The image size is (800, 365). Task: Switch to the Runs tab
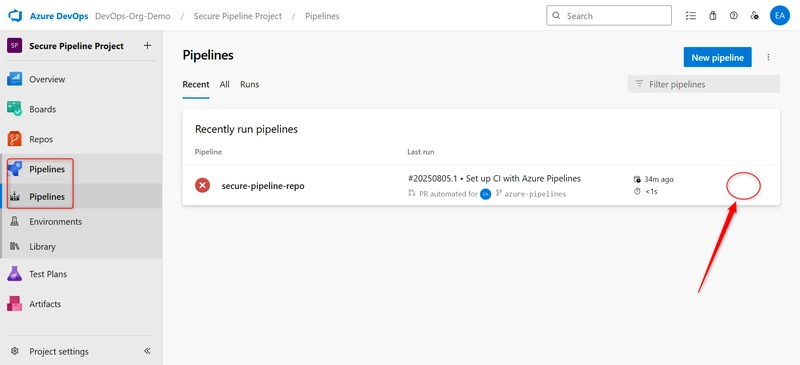tap(249, 85)
